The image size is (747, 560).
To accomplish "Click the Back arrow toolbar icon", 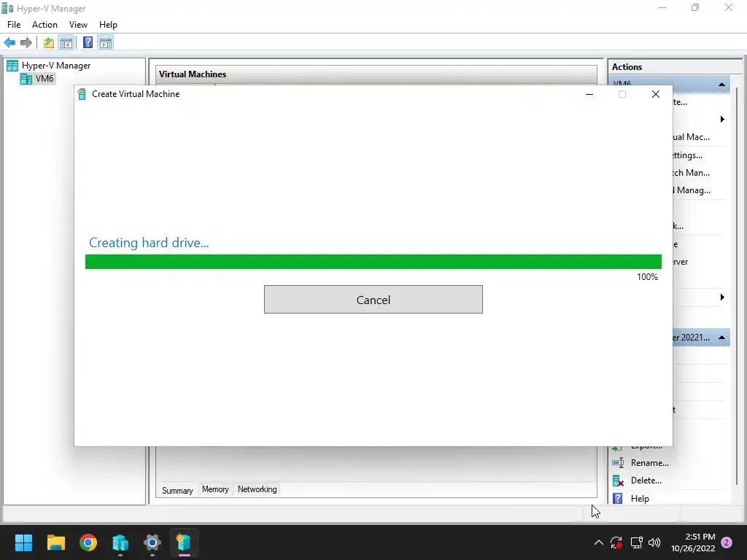I will click(9, 43).
